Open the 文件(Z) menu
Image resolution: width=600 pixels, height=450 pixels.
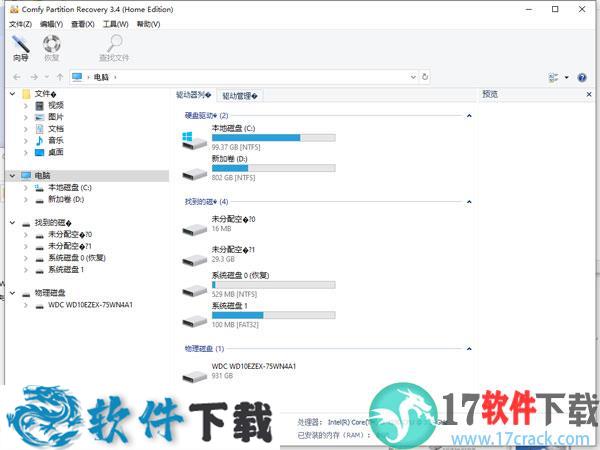20,24
